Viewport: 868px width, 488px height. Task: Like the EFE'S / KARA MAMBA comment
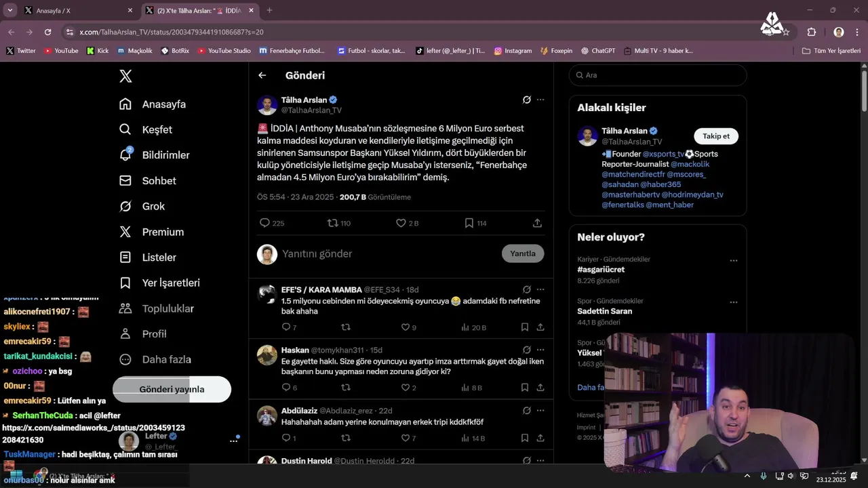pos(406,327)
